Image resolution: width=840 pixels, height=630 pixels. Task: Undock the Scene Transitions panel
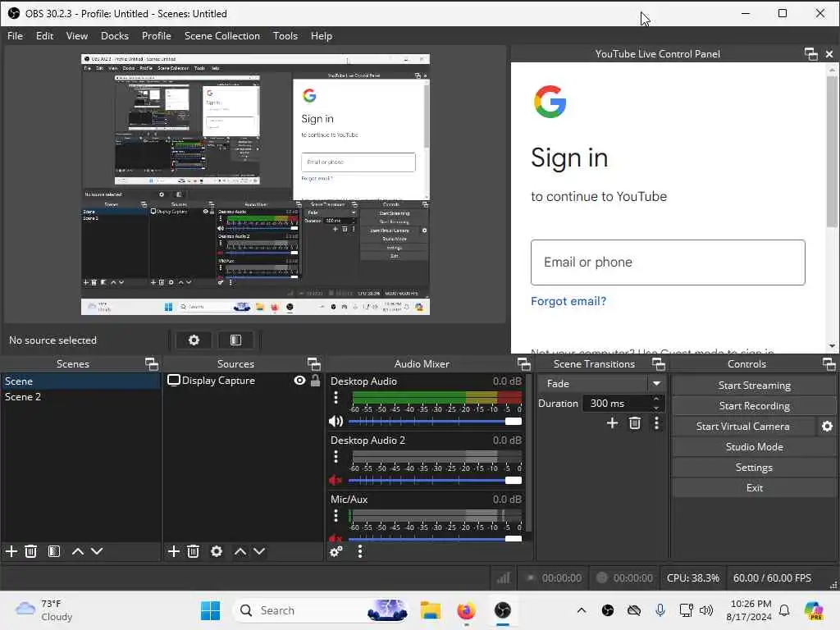pos(659,364)
